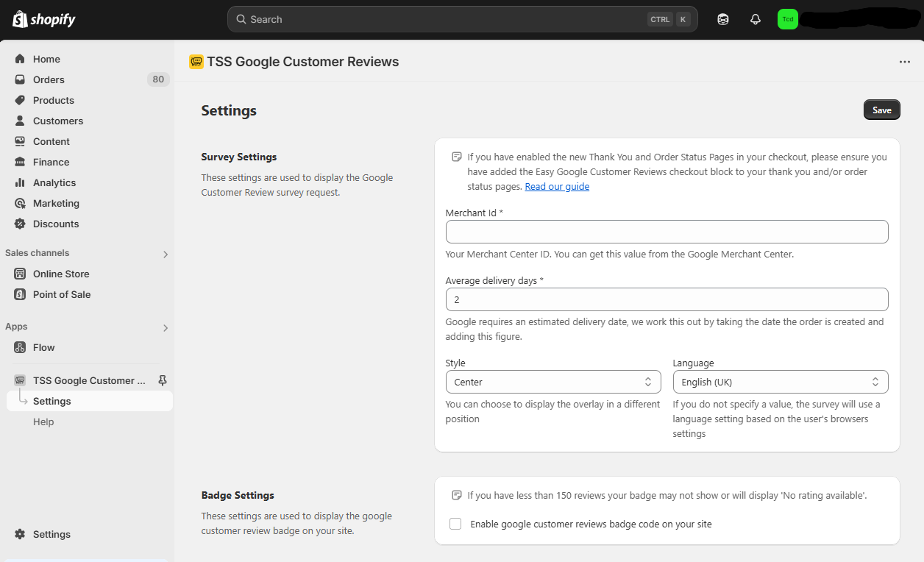
Task: Click the note icon in Badge Settings
Action: [x=457, y=495]
